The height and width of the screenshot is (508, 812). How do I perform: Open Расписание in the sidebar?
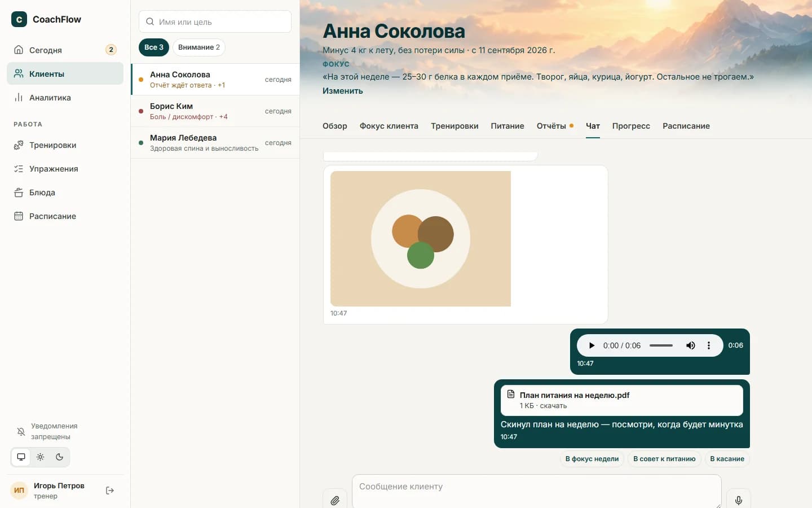point(65,216)
